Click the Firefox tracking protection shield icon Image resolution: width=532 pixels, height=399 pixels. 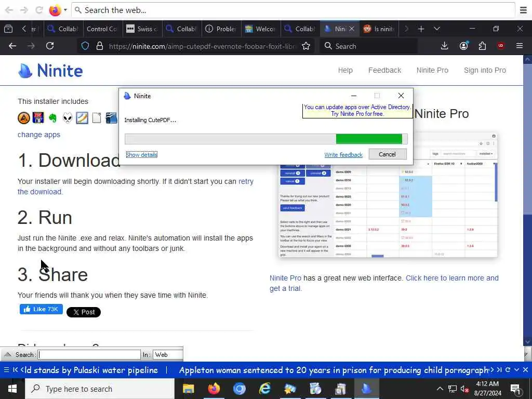point(85,46)
